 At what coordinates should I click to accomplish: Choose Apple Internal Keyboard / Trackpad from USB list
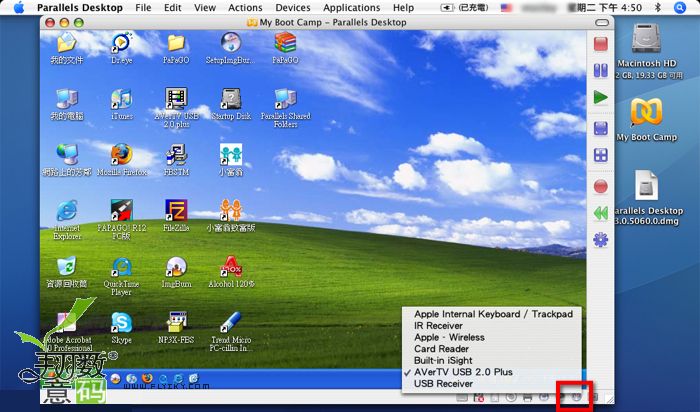click(x=492, y=314)
